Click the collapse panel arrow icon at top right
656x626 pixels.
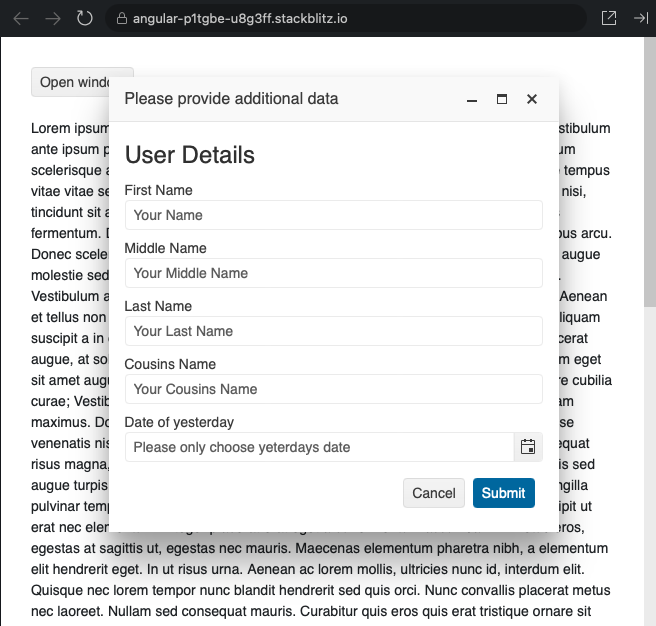640,18
